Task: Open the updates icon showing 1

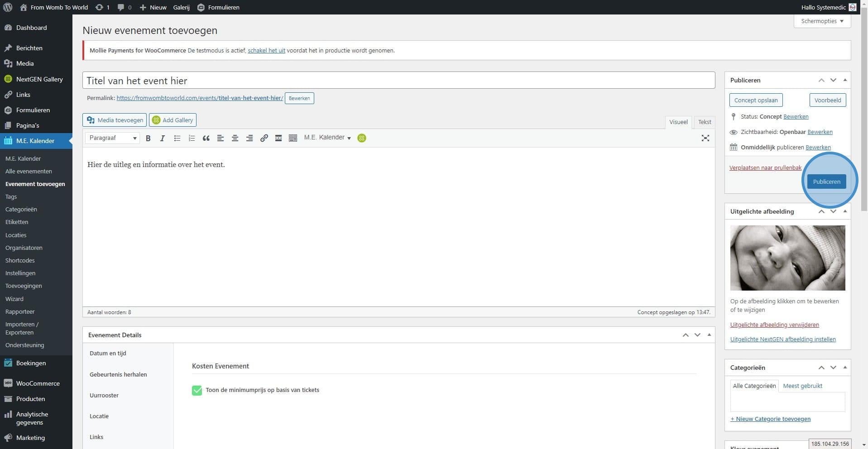Action: [102, 7]
